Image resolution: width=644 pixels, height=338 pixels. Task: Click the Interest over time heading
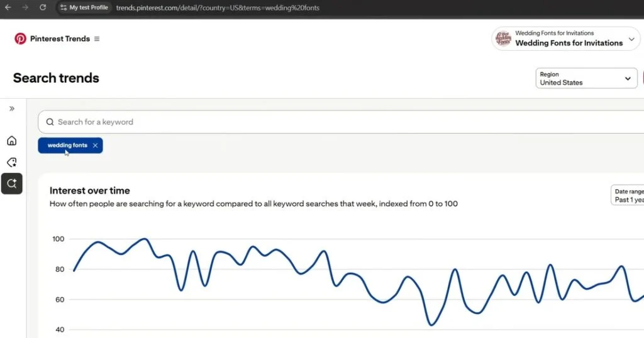click(89, 190)
